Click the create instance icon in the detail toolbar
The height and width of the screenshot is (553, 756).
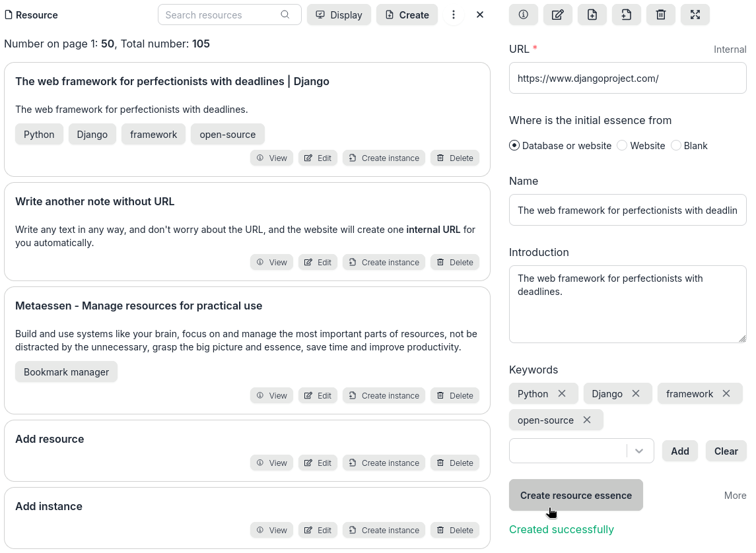626,15
